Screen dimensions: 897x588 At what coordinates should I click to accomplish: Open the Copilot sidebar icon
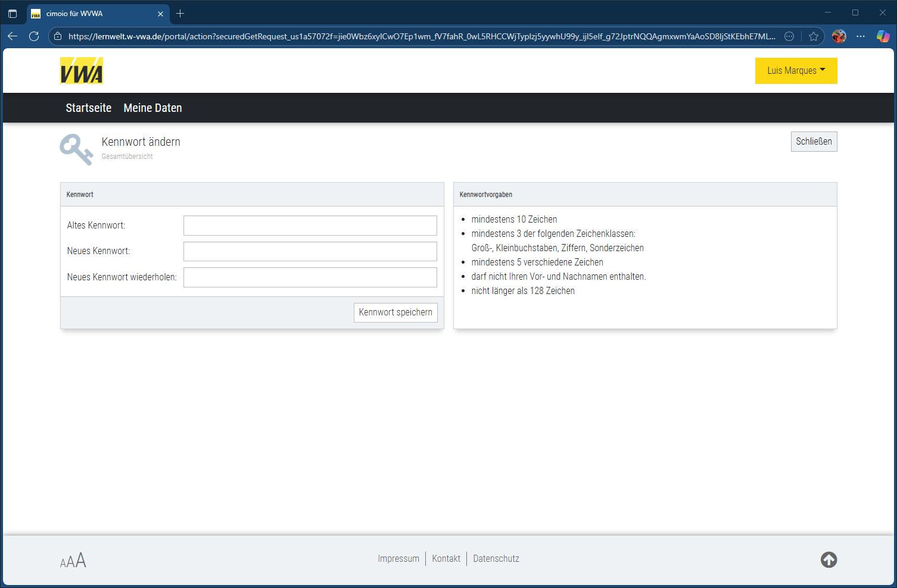(x=883, y=36)
